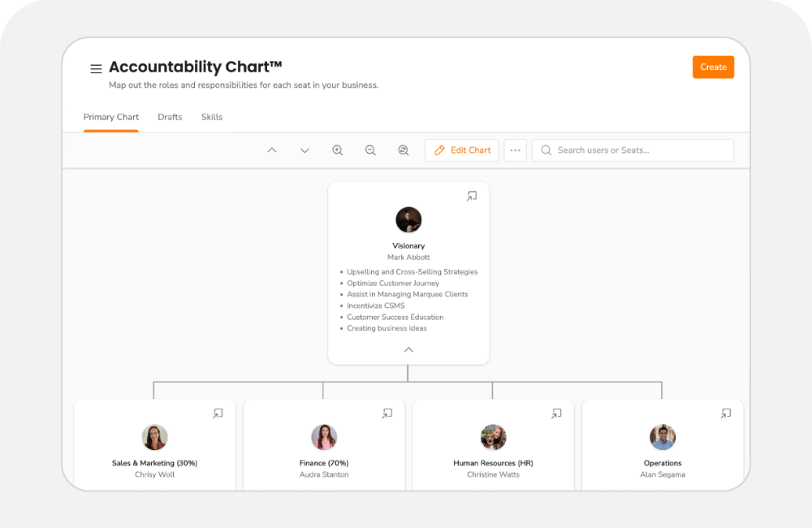Click the upward navigation chevron in the toolbar

click(x=272, y=150)
